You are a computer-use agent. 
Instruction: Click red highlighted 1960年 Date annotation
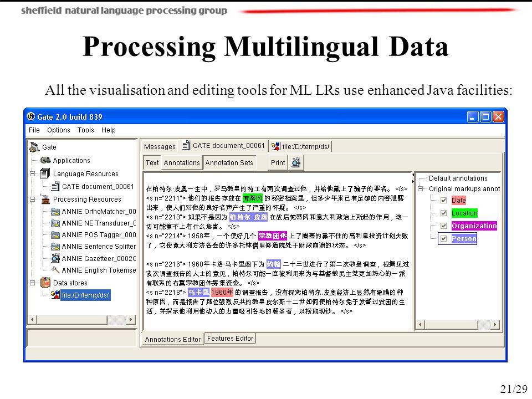[x=222, y=292]
